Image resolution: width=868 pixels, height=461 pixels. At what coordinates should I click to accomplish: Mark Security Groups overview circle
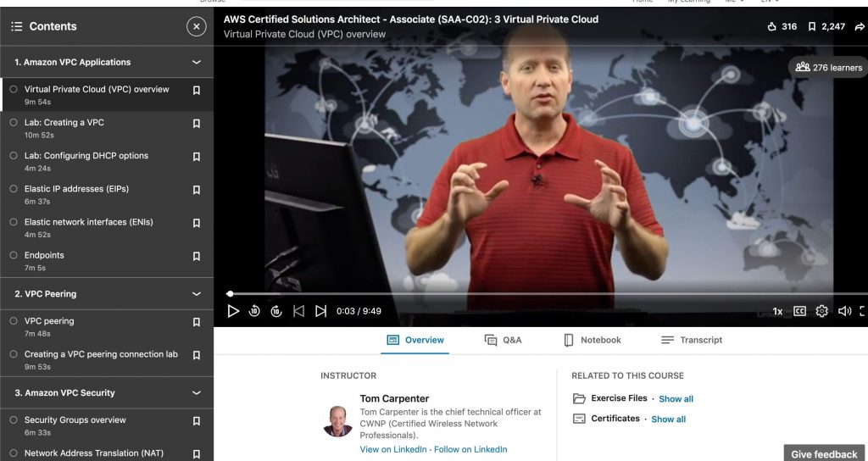[x=14, y=420]
